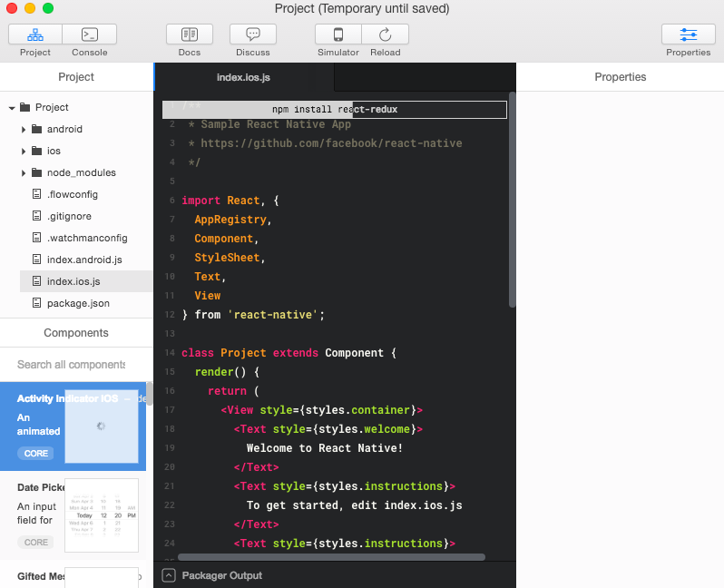Open the Console toolbar button
Viewport: 724px width, 588px height.
[x=89, y=34]
